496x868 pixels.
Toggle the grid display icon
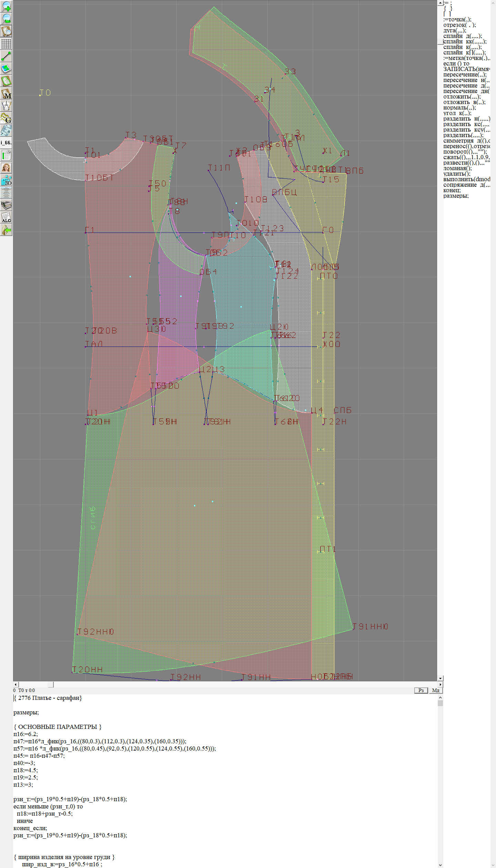pos(6,43)
